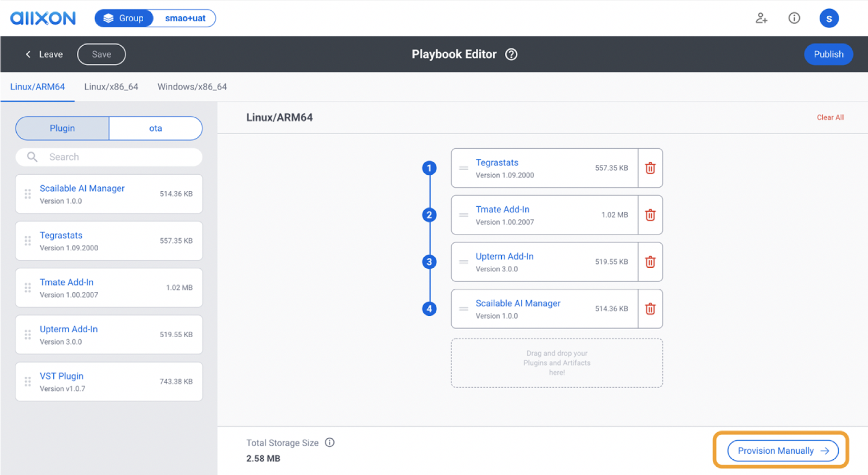Switch to the ota toggle
Image resolution: width=868 pixels, height=475 pixels.
point(156,128)
